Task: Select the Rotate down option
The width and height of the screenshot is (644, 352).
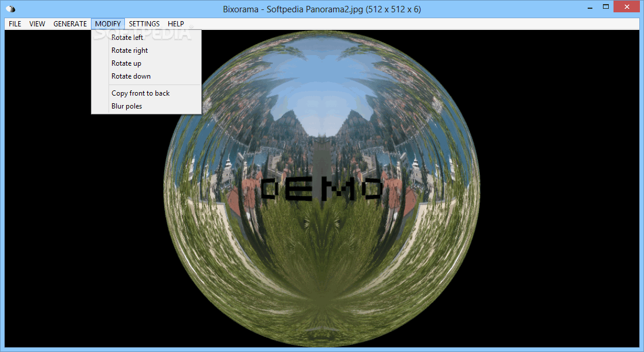Action: point(146,76)
